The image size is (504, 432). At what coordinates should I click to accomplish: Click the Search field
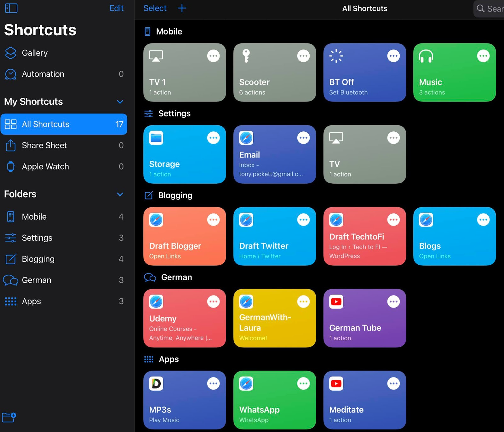tap(489, 9)
